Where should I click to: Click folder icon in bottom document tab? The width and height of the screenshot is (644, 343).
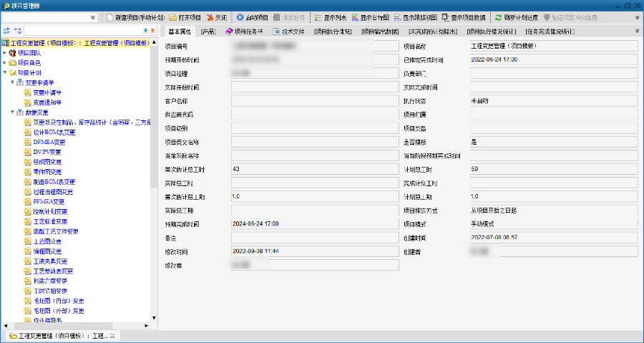(x=13, y=336)
